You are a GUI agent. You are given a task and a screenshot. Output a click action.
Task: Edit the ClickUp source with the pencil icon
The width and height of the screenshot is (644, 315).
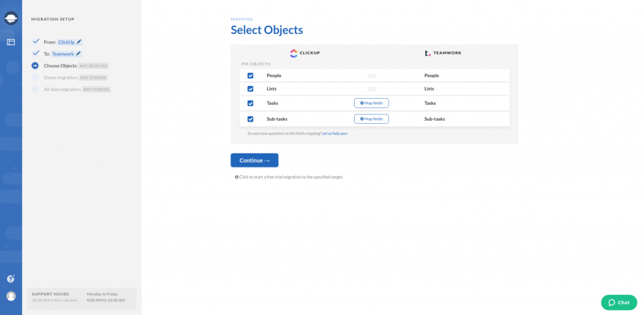pyautogui.click(x=79, y=42)
